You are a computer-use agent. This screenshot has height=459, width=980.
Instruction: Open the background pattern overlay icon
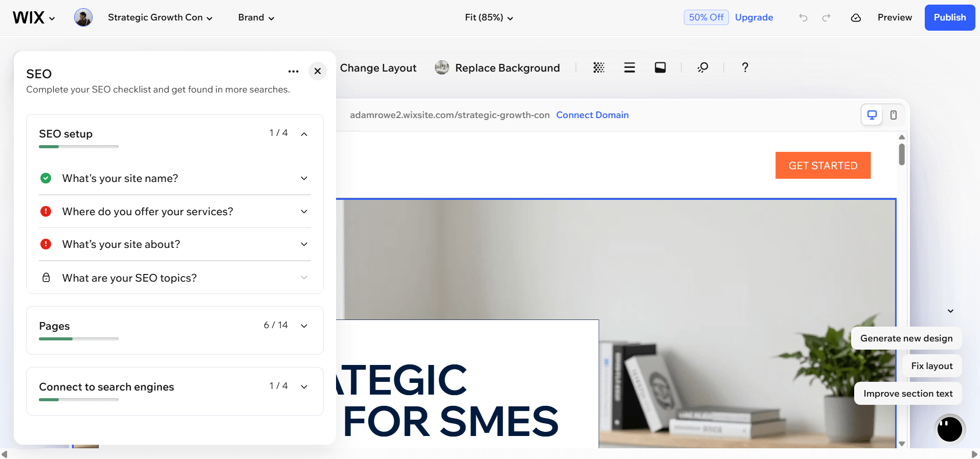[599, 67]
